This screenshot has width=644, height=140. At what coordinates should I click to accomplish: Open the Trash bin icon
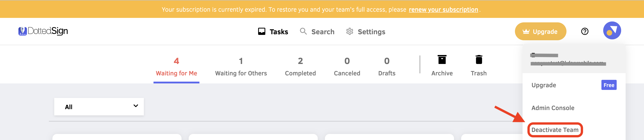click(x=478, y=60)
